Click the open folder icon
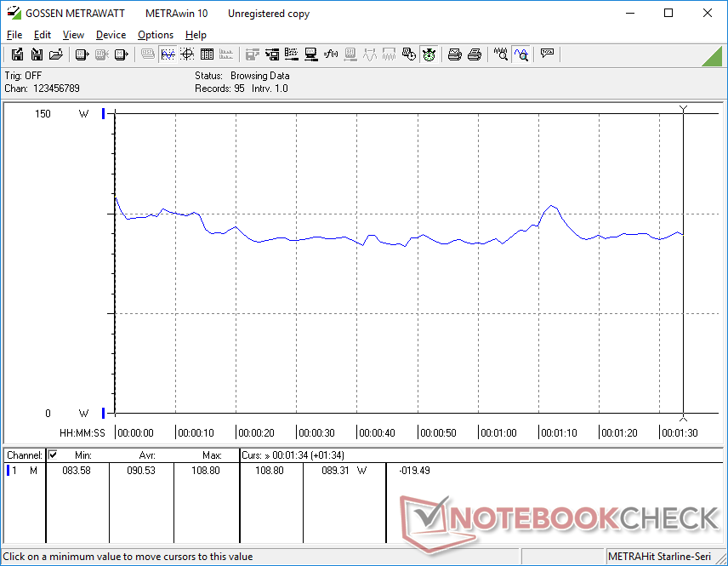728x566 pixels. point(56,54)
